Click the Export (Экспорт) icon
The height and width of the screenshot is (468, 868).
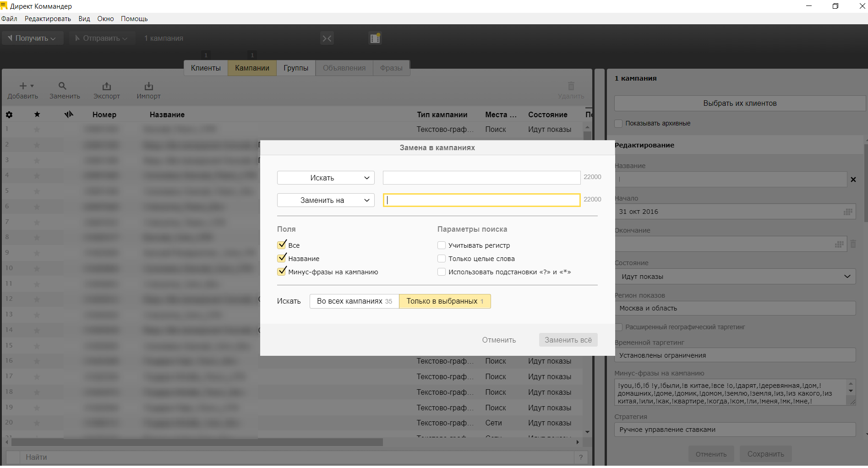tap(107, 86)
